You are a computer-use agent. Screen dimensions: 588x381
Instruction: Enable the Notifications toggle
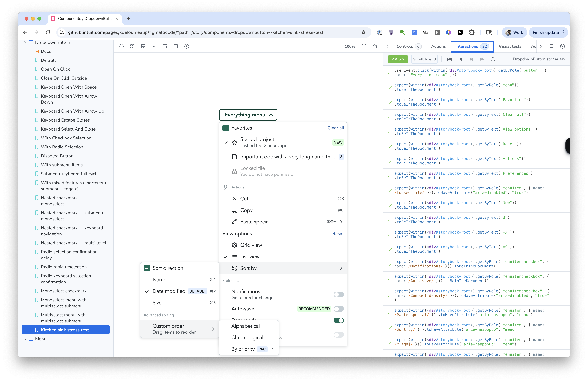[x=338, y=294]
